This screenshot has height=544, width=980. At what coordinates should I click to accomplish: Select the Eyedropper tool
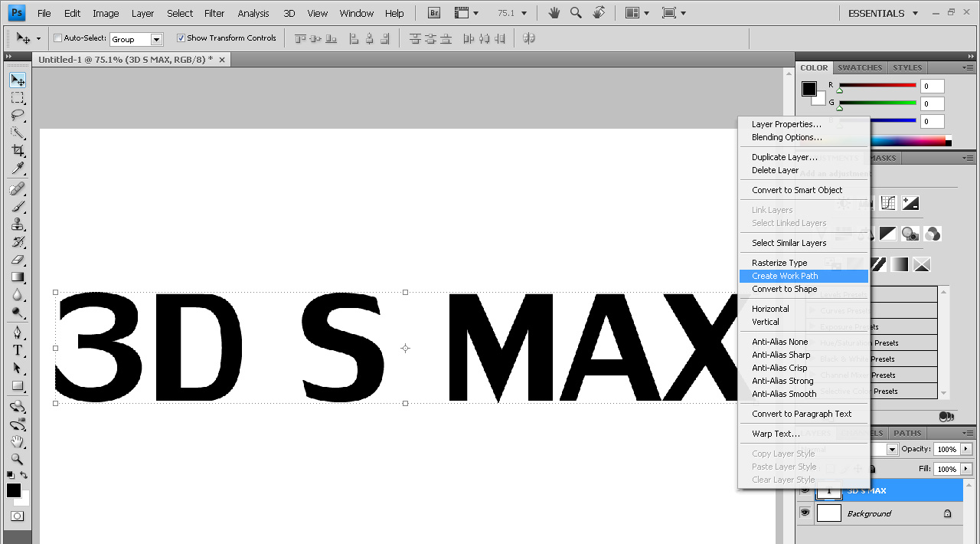tap(18, 169)
